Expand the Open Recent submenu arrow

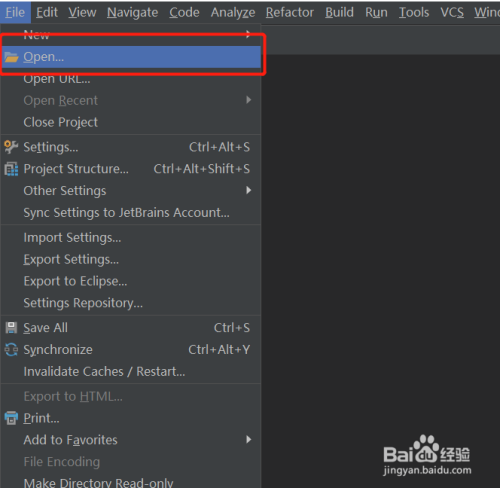pos(248,100)
